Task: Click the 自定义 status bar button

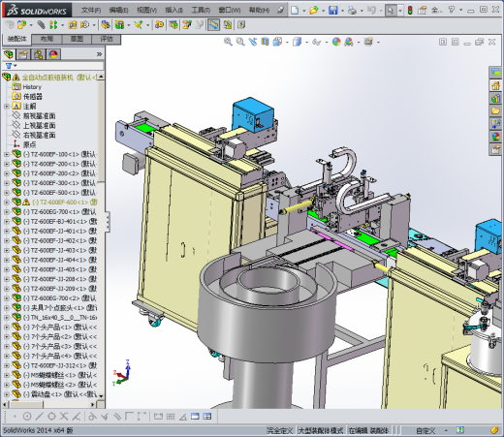Action: click(425, 430)
